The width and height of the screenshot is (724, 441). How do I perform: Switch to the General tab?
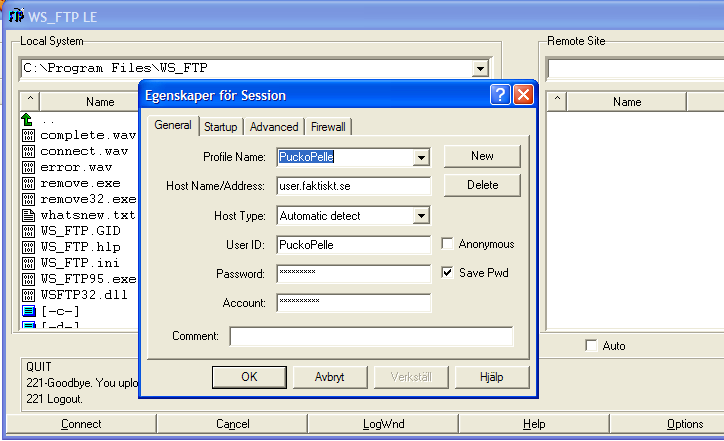[x=173, y=125]
